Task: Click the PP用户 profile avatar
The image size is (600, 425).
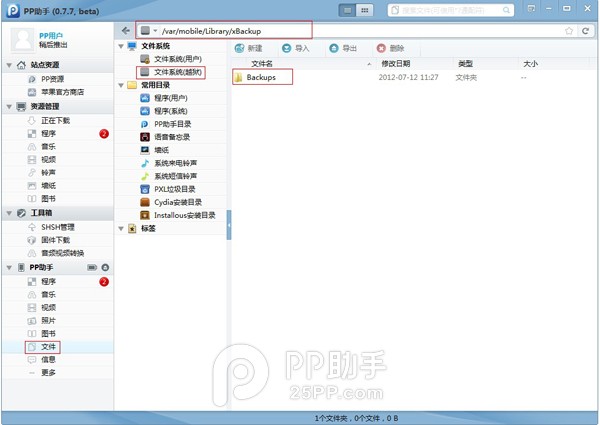Action: [x=23, y=40]
